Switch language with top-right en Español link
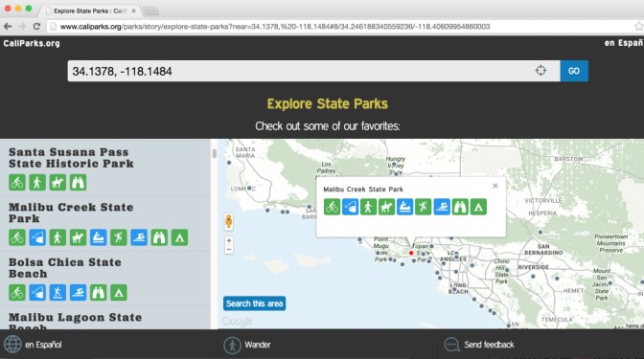644x359 pixels. click(624, 43)
